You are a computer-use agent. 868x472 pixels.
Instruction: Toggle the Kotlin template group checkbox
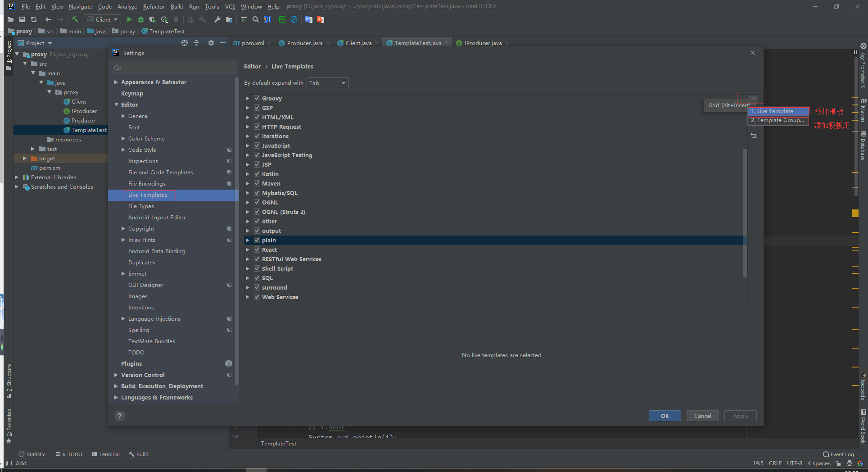[x=257, y=174]
